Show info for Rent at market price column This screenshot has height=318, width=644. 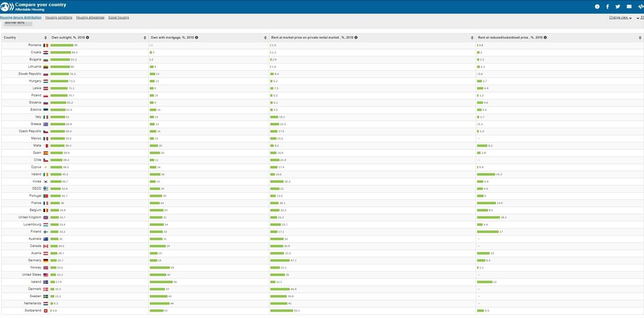coord(356,38)
